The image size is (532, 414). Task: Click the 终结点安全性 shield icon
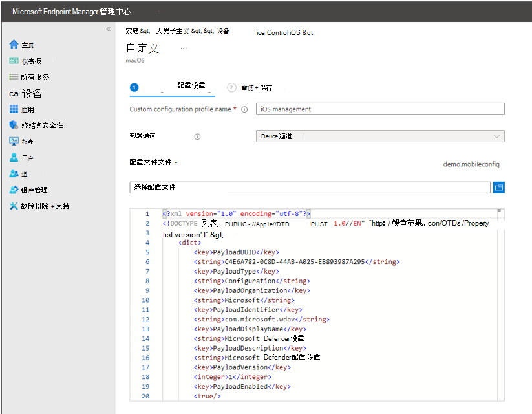14,125
